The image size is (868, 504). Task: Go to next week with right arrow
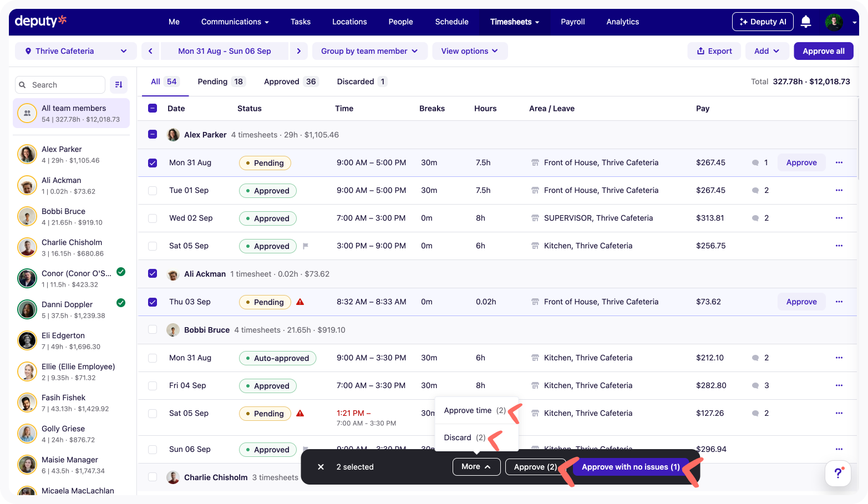299,51
